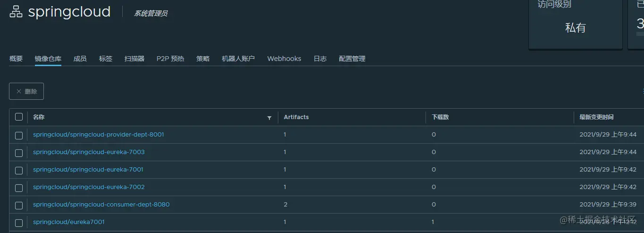Check the springcloud-provider-dept-8001 row checkbox
Viewport: 644px width, 233px height.
tap(19, 135)
